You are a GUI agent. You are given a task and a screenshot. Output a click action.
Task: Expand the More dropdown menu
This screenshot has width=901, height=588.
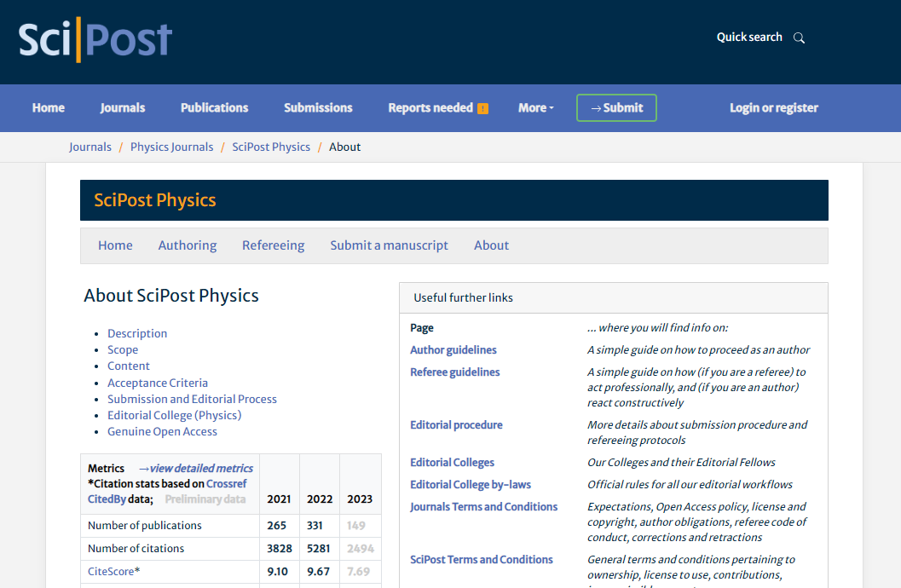pyautogui.click(x=535, y=108)
